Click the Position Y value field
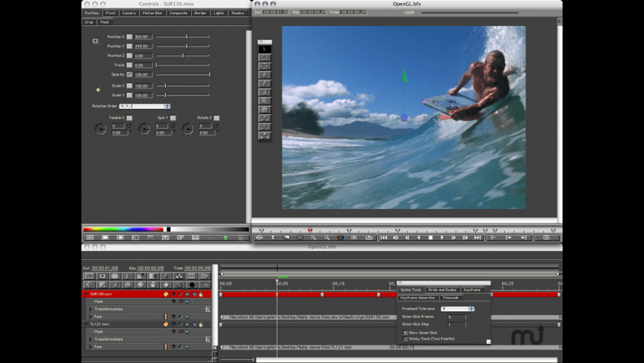Screen dimensions: 644x363 [x=144, y=46]
